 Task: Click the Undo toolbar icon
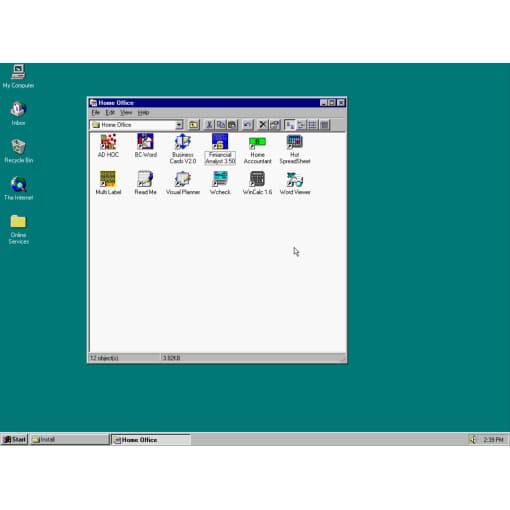(x=247, y=125)
